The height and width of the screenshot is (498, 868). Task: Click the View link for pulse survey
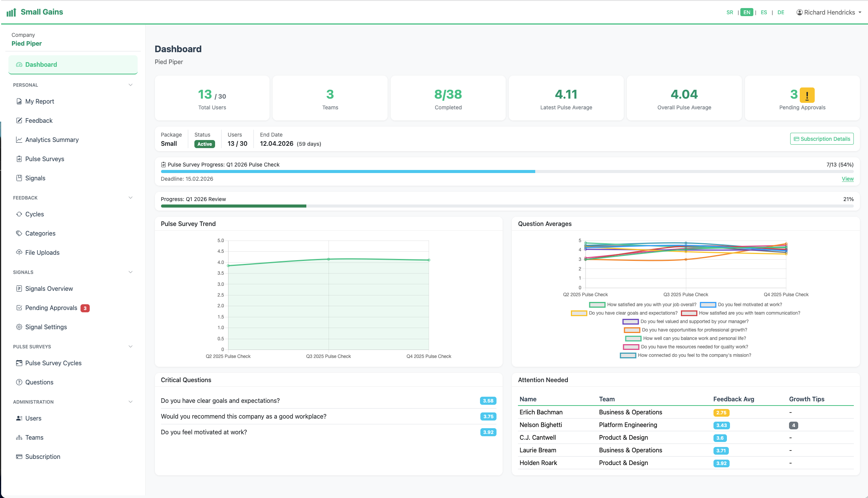click(x=848, y=179)
